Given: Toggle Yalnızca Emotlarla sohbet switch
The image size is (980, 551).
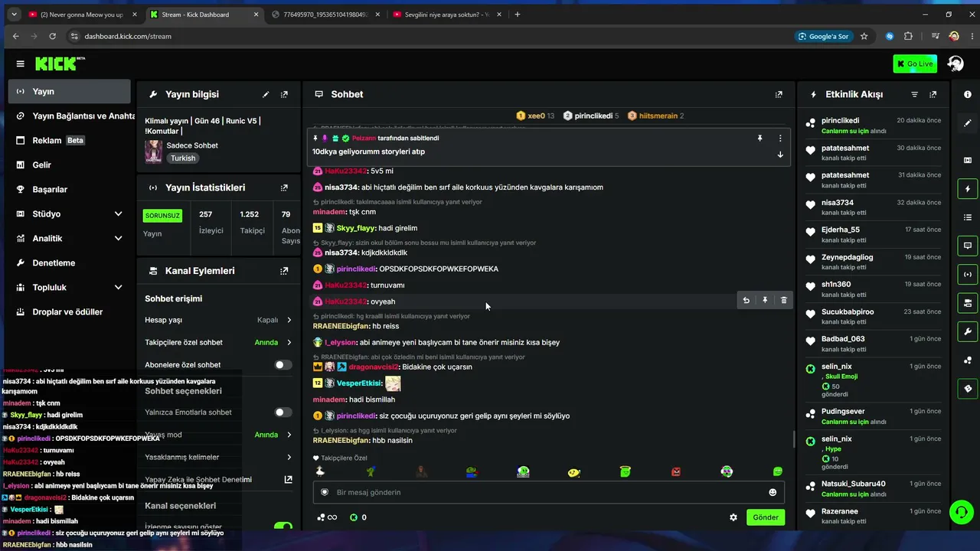Looking at the screenshot, I should [x=283, y=412].
